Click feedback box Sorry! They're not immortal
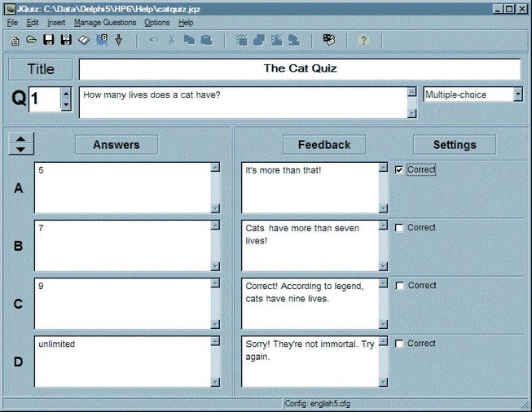The image size is (532, 412). click(310, 362)
